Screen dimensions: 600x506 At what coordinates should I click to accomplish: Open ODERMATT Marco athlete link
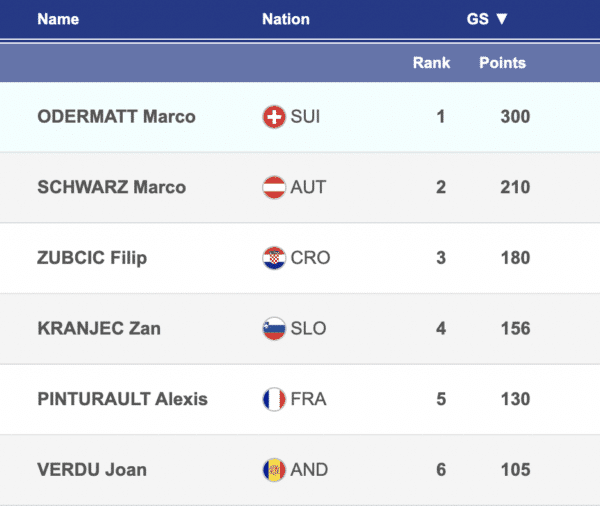coord(116,117)
